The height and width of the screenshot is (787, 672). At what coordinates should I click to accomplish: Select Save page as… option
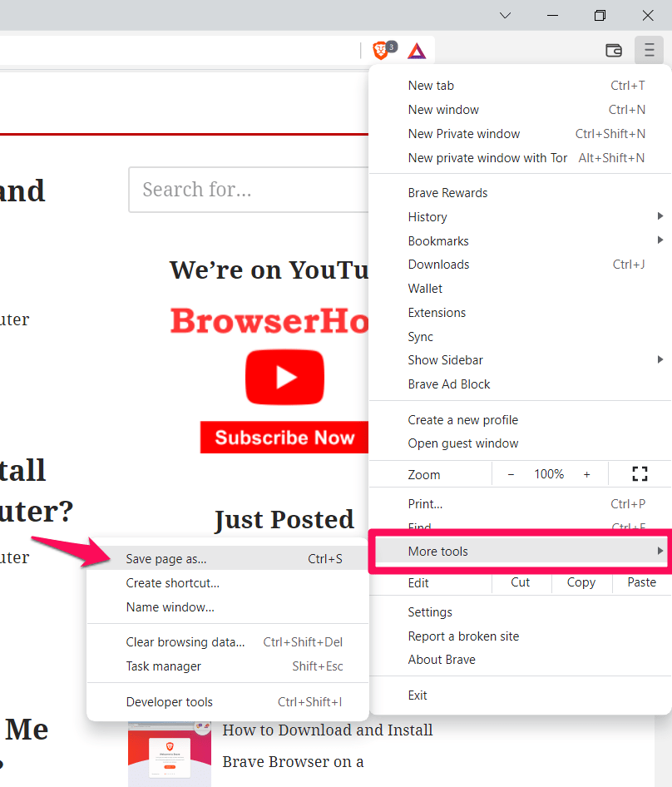166,559
